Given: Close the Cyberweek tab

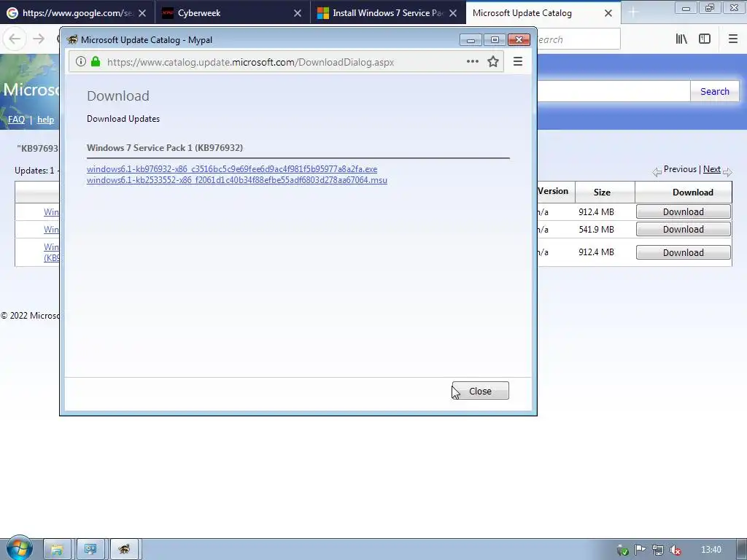Looking at the screenshot, I should (x=298, y=13).
